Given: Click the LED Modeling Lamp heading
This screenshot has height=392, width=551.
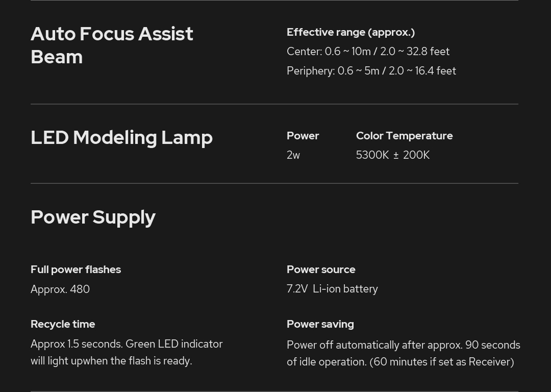Looking at the screenshot, I should [x=121, y=137].
